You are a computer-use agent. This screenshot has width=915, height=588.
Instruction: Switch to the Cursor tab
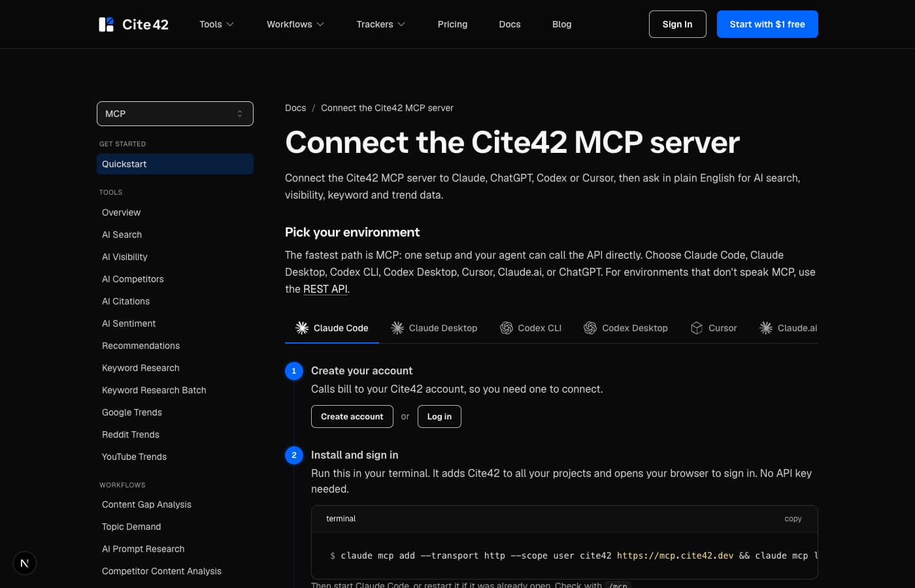pyautogui.click(x=714, y=328)
